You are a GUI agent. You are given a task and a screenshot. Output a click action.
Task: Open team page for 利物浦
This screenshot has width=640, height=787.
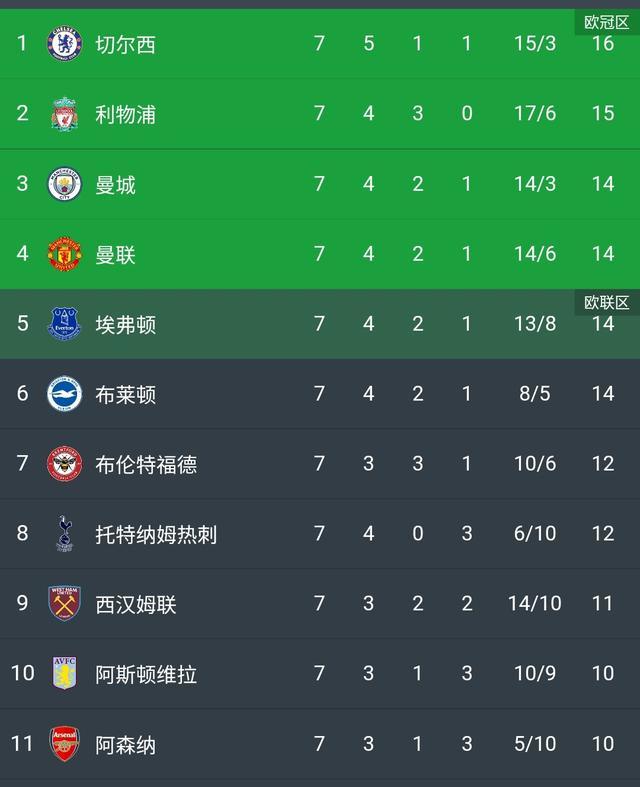click(125, 114)
